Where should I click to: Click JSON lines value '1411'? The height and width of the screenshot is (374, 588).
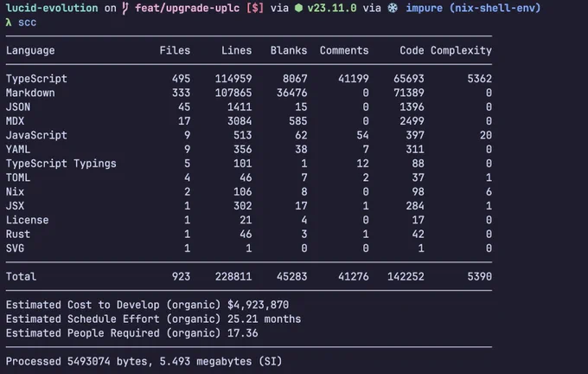click(240, 107)
